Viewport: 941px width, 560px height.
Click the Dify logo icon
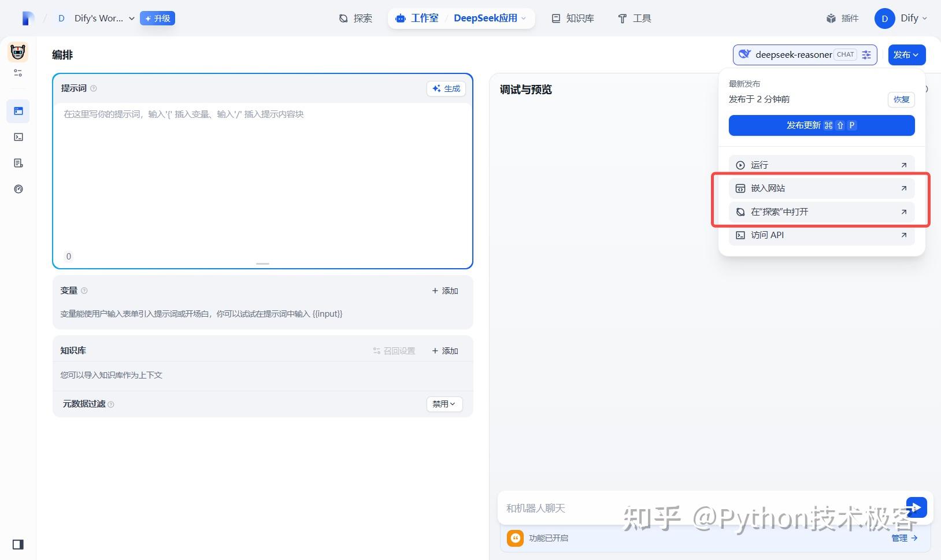pyautogui.click(x=28, y=18)
